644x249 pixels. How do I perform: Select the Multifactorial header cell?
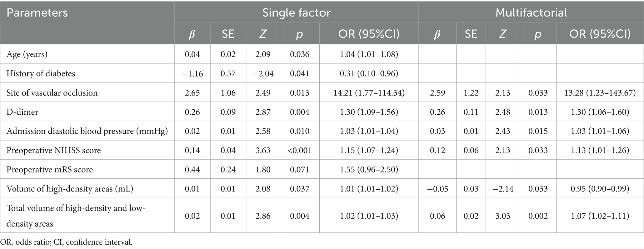coord(531,12)
